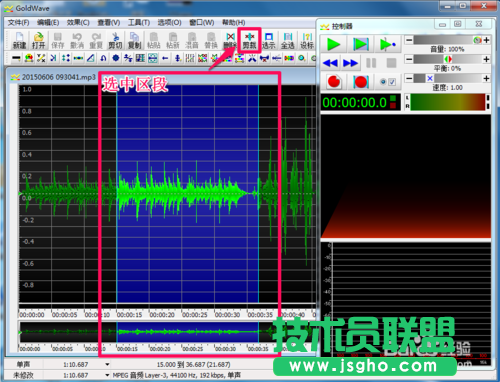Screen dimensions: 500x382
Task: Start recording with the red record button
Action: tap(334, 82)
